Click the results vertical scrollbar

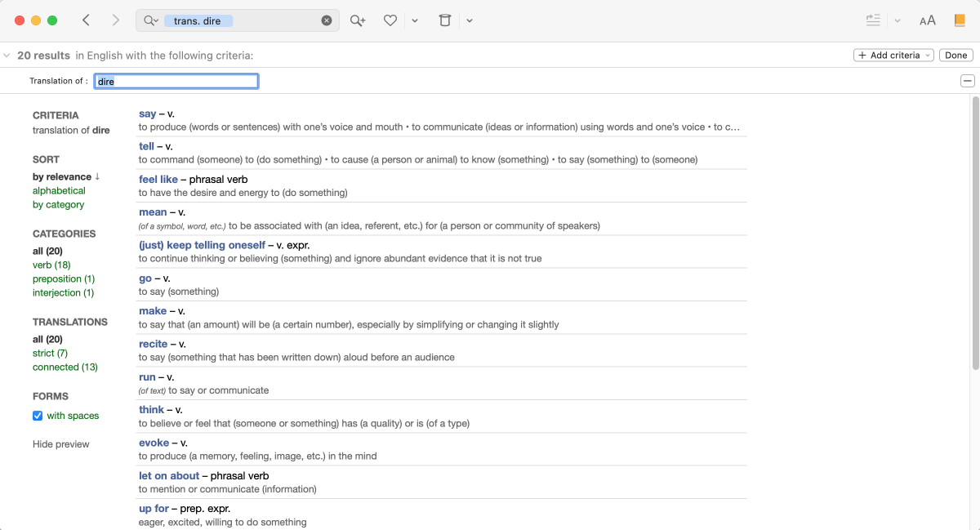974,233
